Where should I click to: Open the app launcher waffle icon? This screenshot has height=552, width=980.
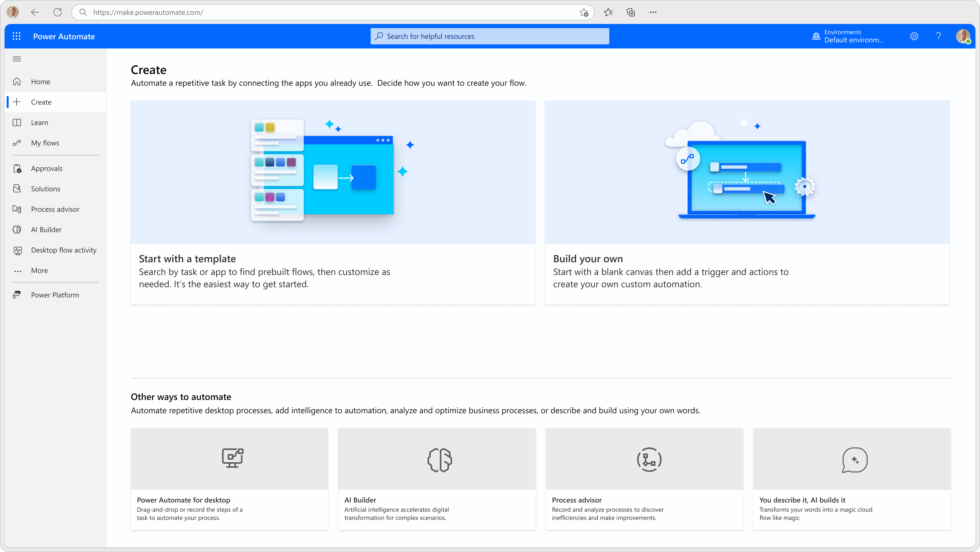[x=16, y=36]
